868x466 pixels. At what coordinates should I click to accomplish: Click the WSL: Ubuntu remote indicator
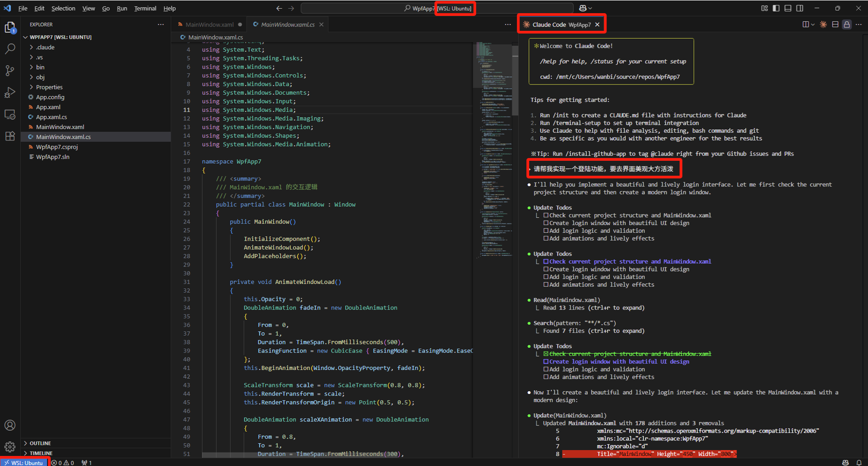(25, 462)
